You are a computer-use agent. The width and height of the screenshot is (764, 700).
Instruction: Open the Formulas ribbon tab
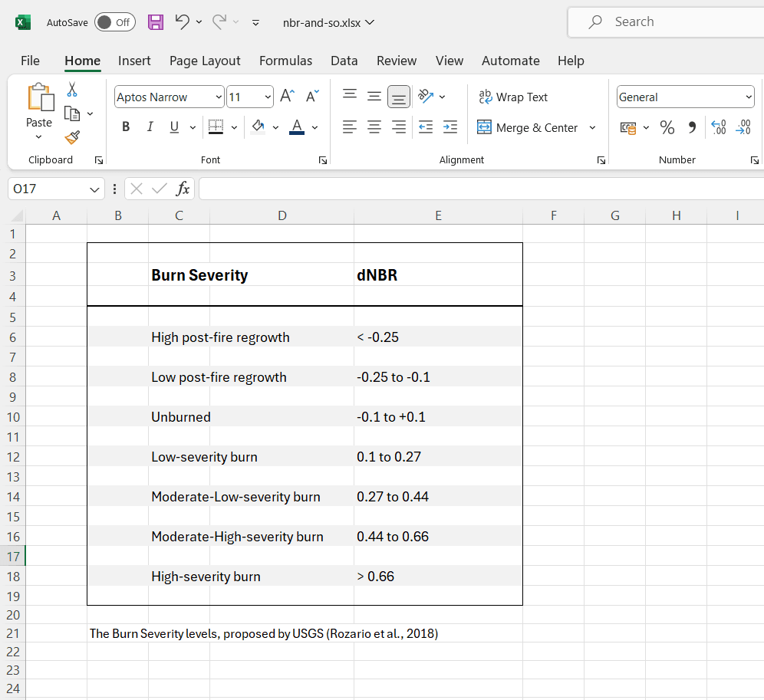click(x=285, y=61)
